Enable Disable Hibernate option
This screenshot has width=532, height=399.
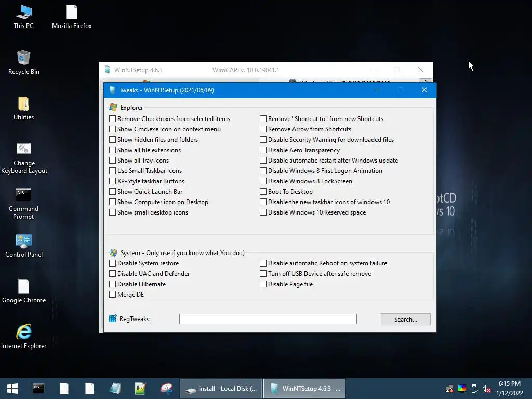pos(112,284)
